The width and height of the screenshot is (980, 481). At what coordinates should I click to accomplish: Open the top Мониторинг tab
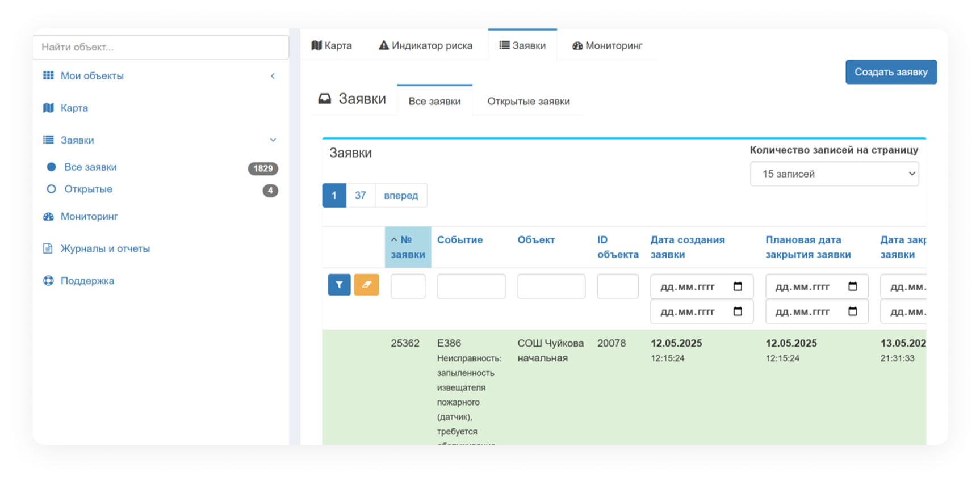pos(607,45)
